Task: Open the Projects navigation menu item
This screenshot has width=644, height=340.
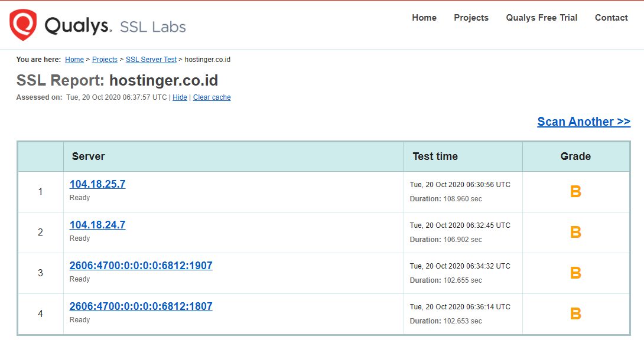Action: click(x=471, y=18)
